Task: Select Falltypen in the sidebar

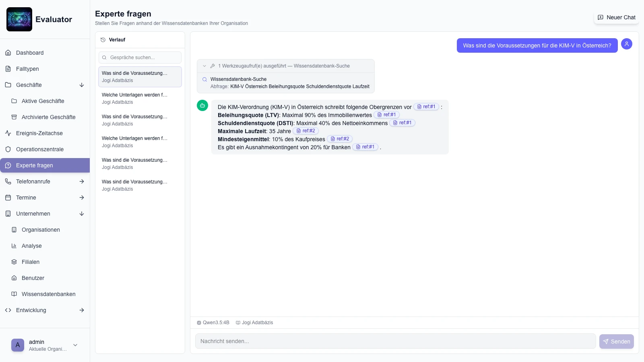Action: (x=27, y=69)
